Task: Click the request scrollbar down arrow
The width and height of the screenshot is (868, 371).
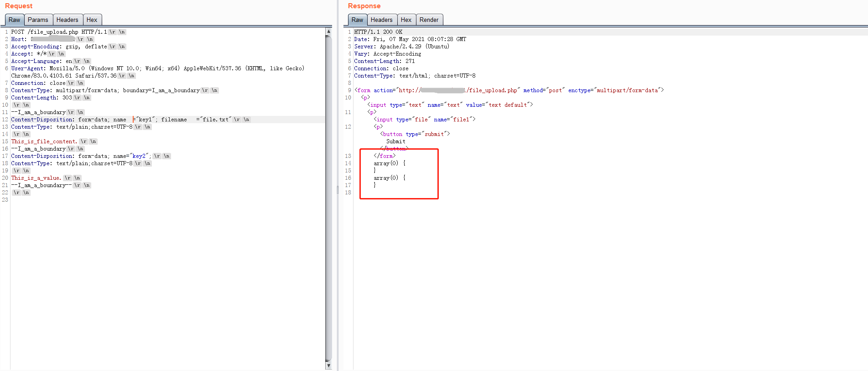Action: click(x=328, y=366)
